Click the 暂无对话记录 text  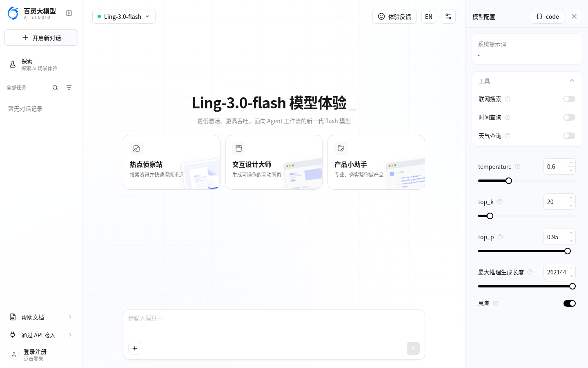click(25, 109)
